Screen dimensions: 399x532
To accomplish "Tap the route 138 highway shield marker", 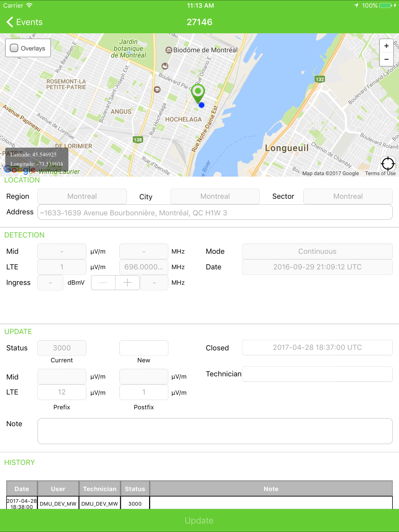I will 138,140.
